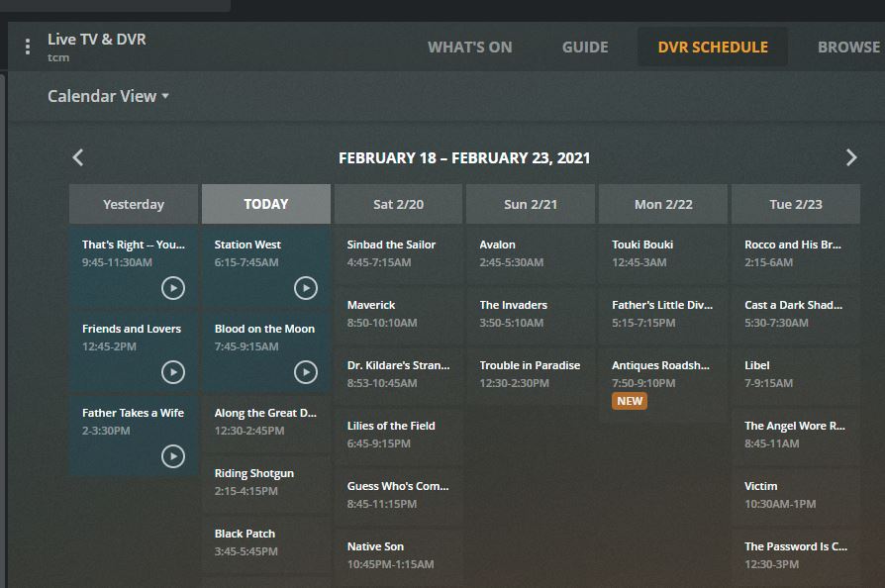The image size is (885, 588).
Task: Click the NEW badge on Antiques Roadshow
Action: [631, 403]
